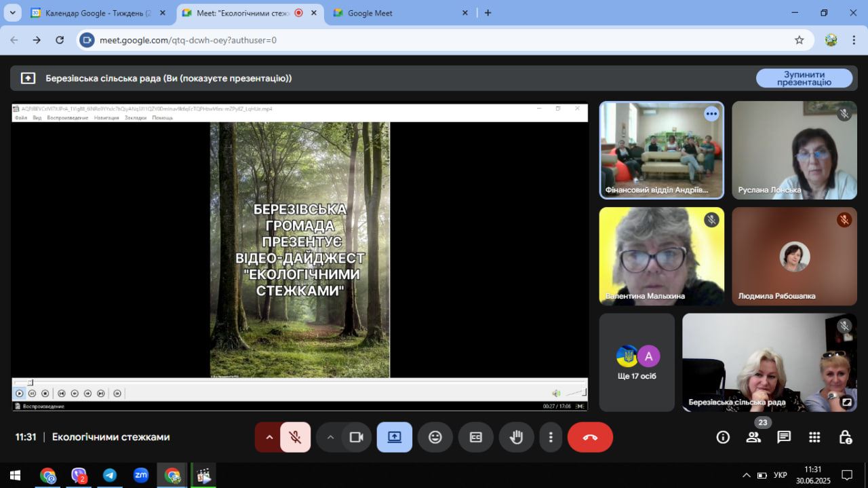The image size is (868, 488).
Task: Turn on closed captions
Action: click(x=476, y=437)
